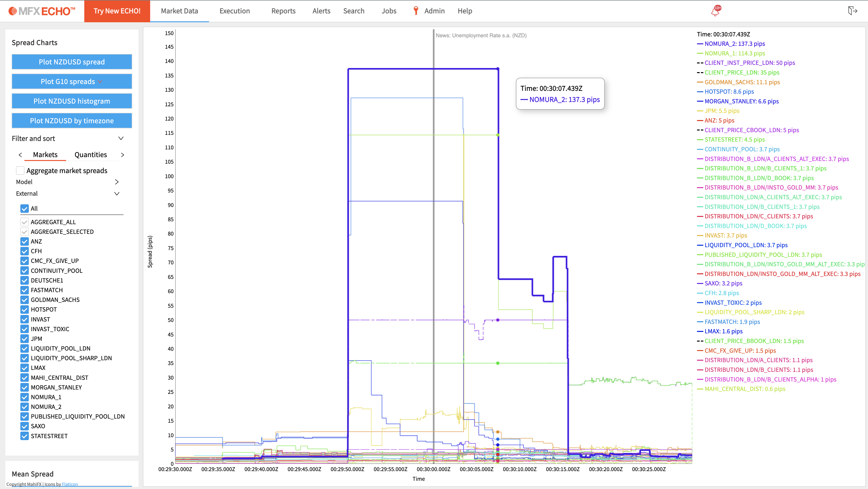Uncheck the NOMURA_2 checkbox
The width and height of the screenshot is (868, 489).
(24, 407)
